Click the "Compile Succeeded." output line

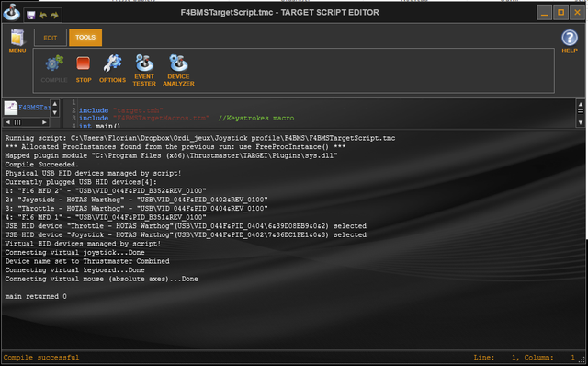tap(41, 165)
